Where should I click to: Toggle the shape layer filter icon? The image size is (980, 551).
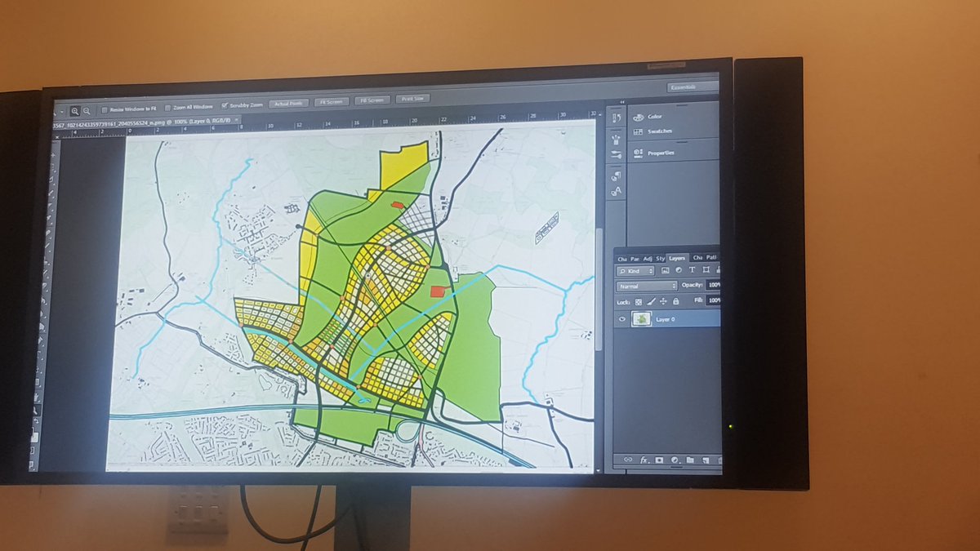pyautogui.click(x=706, y=269)
